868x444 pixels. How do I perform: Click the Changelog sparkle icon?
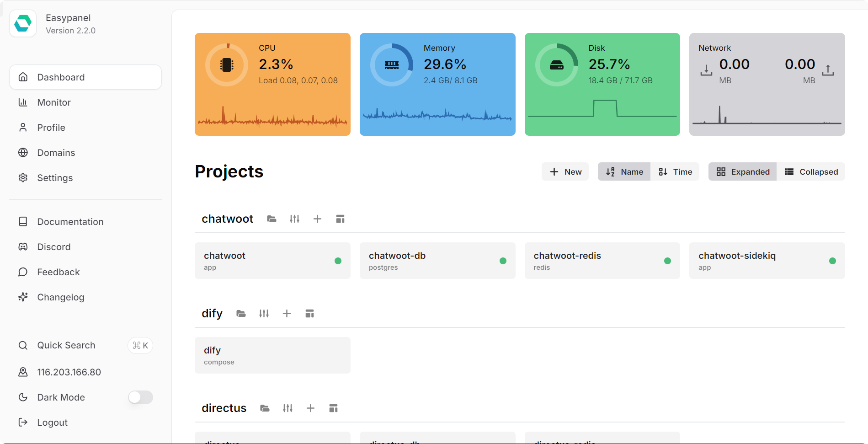(23, 297)
